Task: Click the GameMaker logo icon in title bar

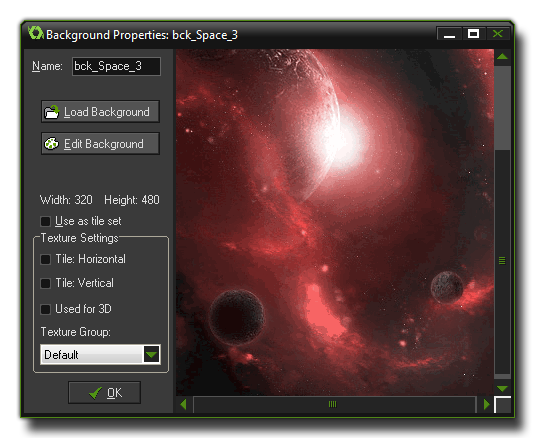Action: [35, 33]
